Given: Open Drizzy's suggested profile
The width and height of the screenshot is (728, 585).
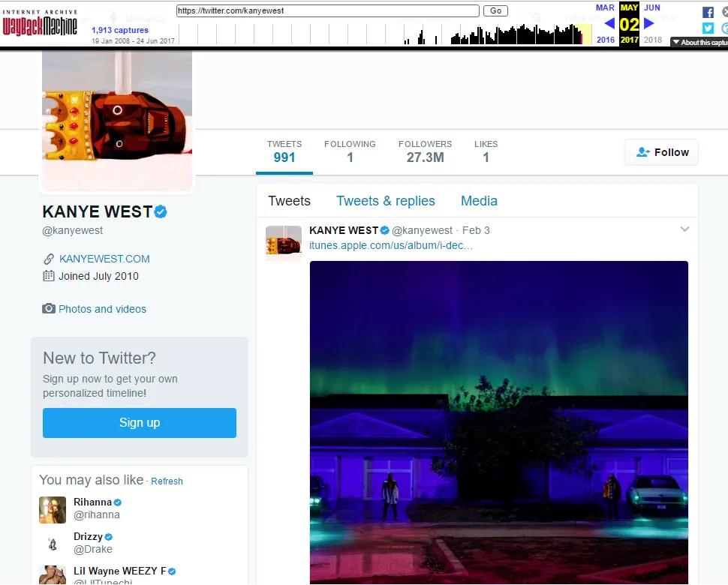Looking at the screenshot, I should (88, 536).
